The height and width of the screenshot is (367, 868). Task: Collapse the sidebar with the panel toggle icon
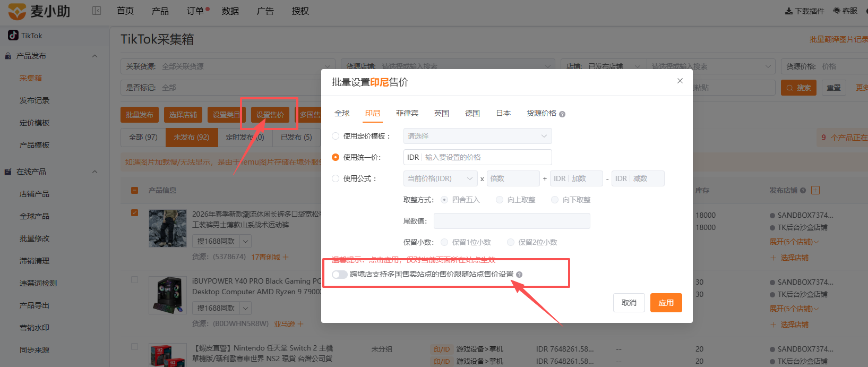97,11
